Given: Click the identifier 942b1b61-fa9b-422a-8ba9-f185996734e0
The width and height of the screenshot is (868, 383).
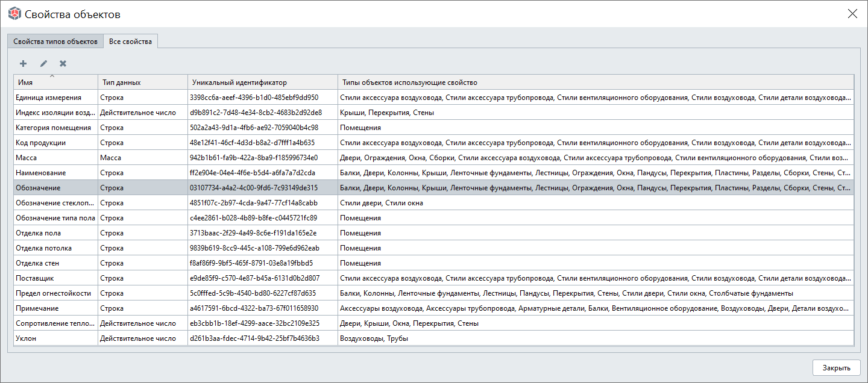Looking at the screenshot, I should [253, 158].
